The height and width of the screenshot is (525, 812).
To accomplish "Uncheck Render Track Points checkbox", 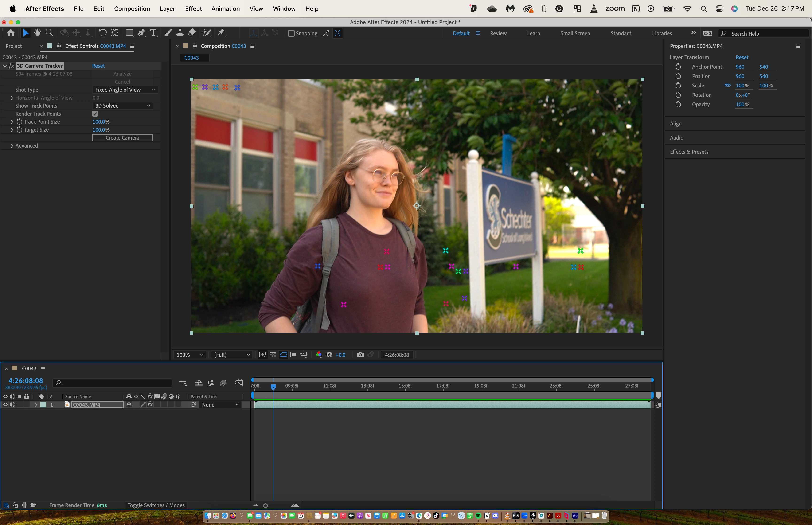I will (95, 114).
